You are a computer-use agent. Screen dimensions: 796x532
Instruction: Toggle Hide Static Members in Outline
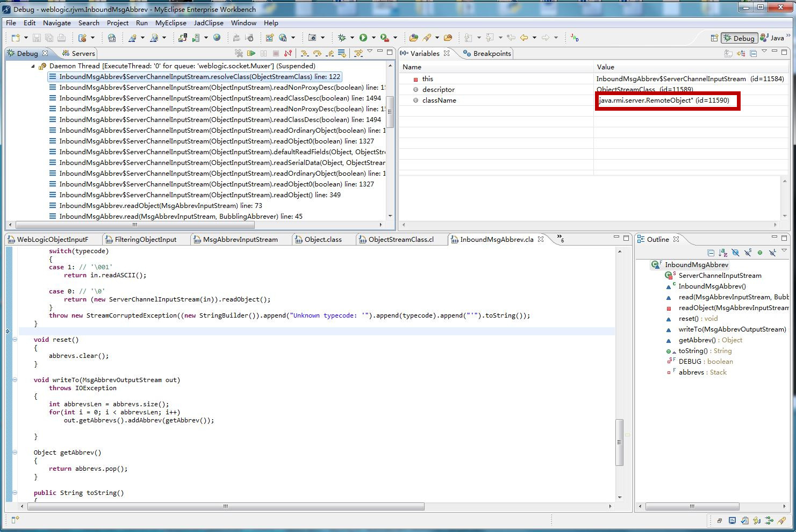click(x=748, y=253)
